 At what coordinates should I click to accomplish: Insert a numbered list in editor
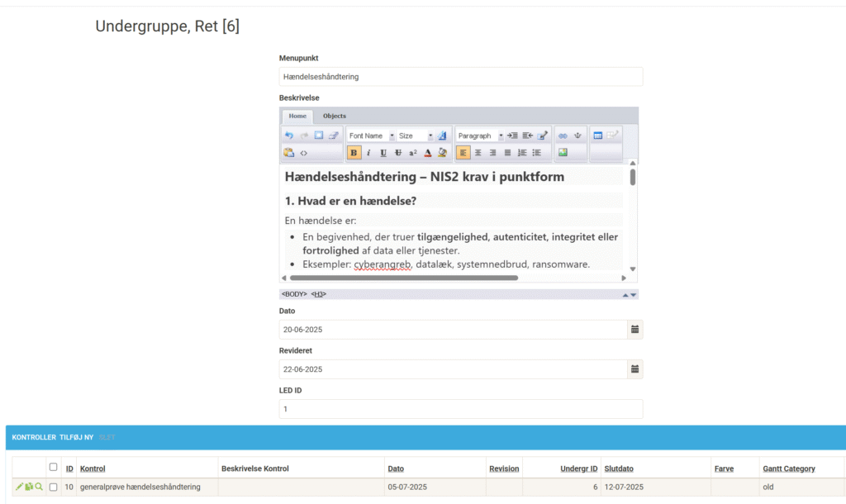pyautogui.click(x=522, y=153)
